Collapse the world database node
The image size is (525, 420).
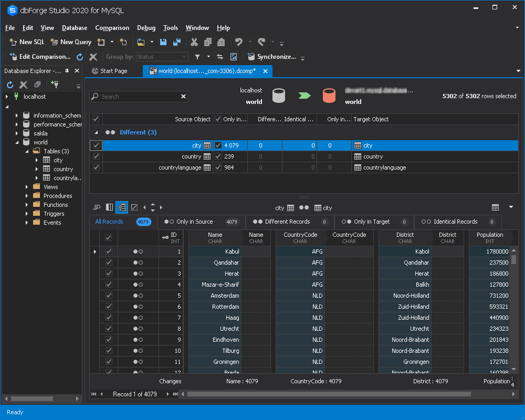click(17, 142)
